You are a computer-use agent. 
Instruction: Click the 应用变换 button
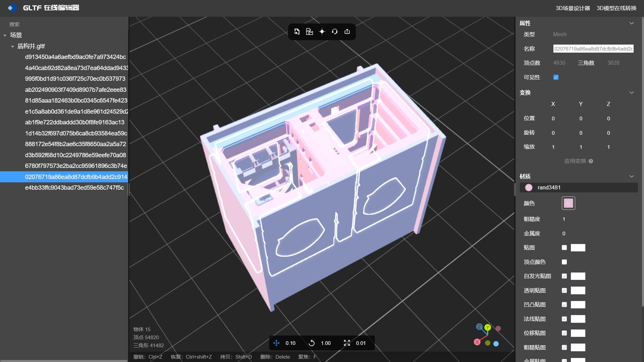575,161
